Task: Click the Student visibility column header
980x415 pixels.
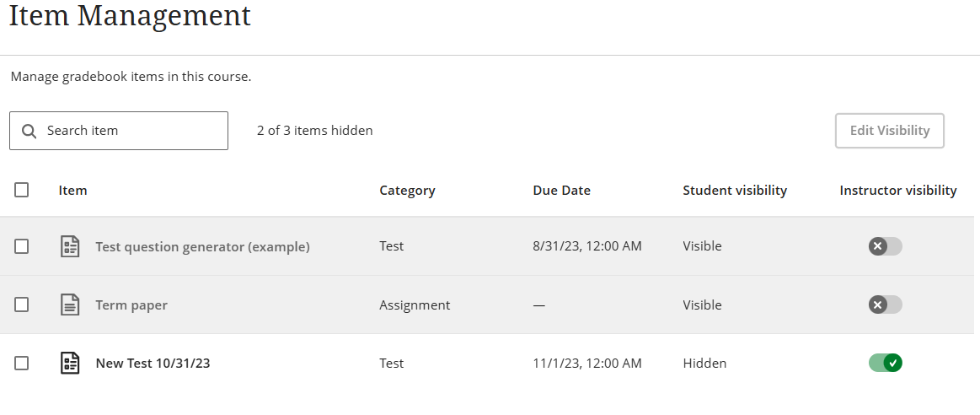Action: [x=734, y=191]
